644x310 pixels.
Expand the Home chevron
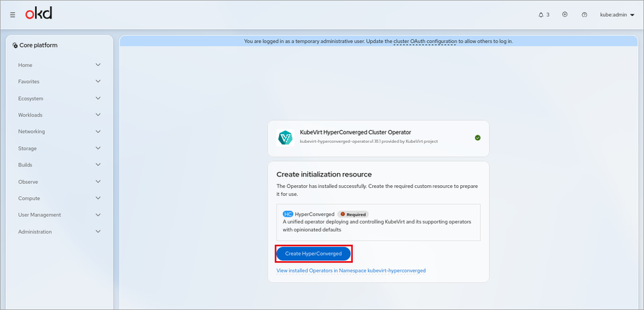pos(98,65)
